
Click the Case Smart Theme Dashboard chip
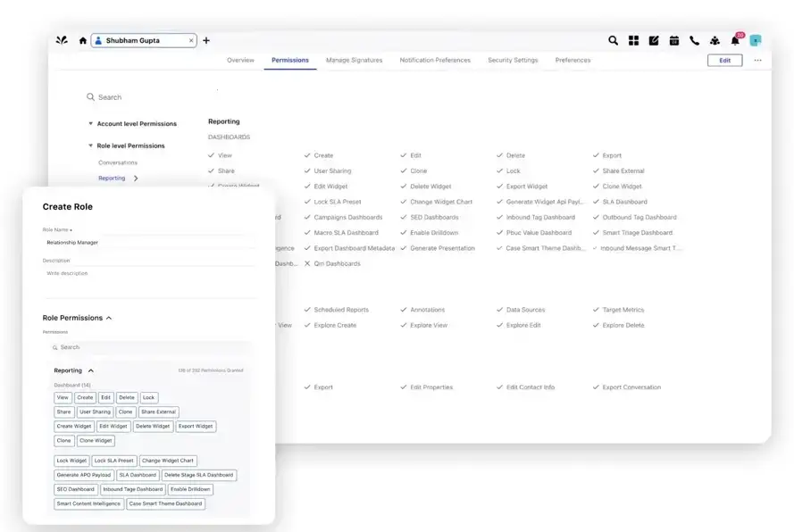pos(165,503)
